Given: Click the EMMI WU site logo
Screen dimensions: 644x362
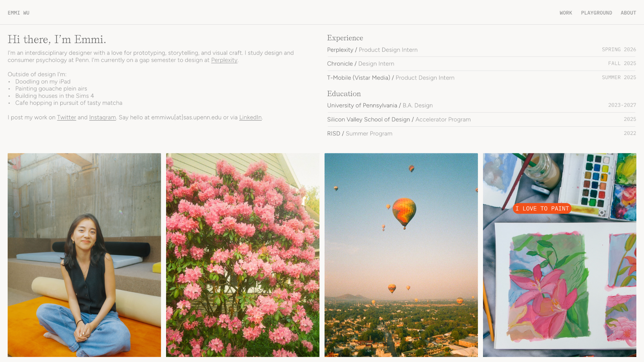Looking at the screenshot, I should click(x=18, y=13).
